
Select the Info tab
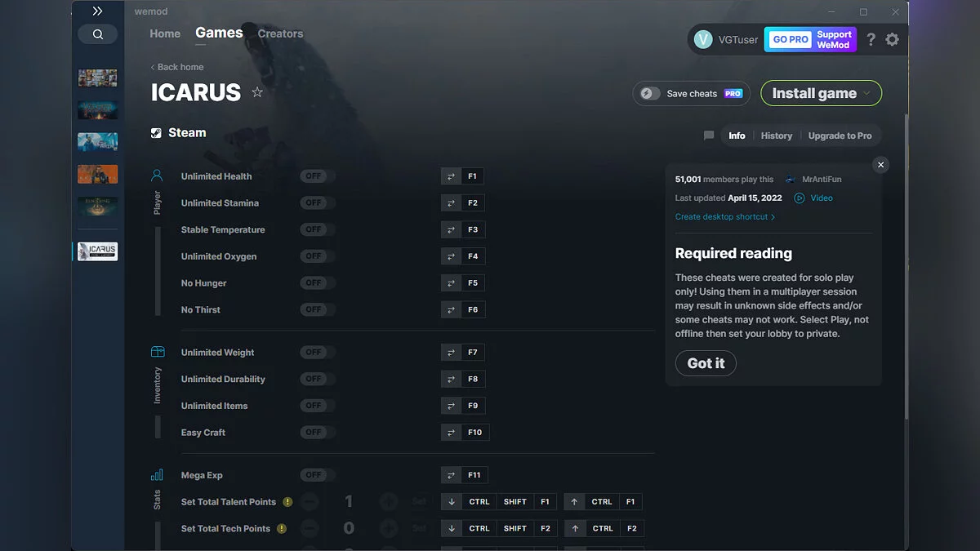coord(737,136)
